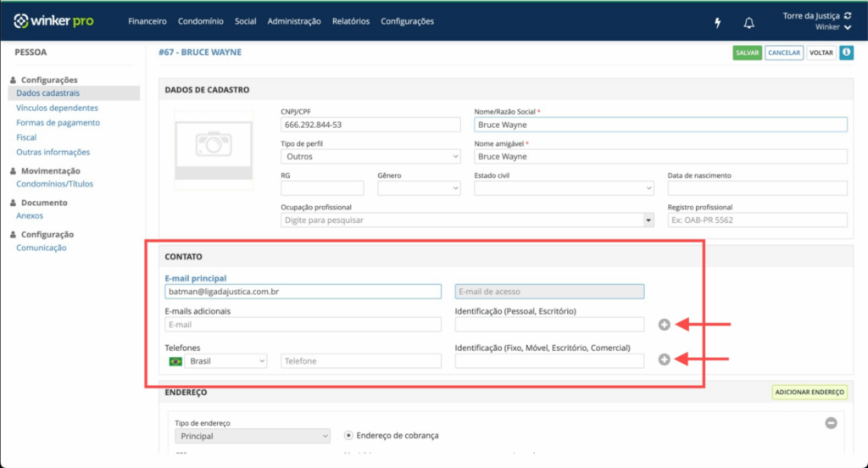Click the green SALVAR button

click(747, 53)
